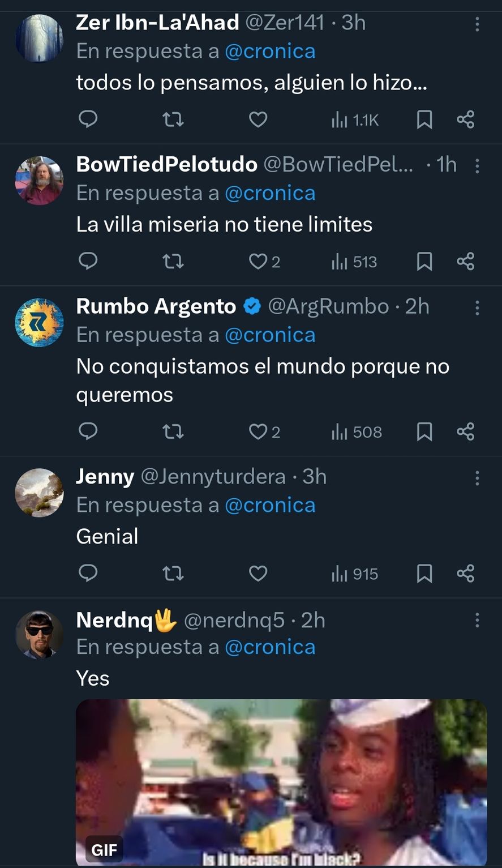Share Zer Ibn-La'Ahad's tweet
Viewport: 502px width, 868px height.
[x=465, y=119]
